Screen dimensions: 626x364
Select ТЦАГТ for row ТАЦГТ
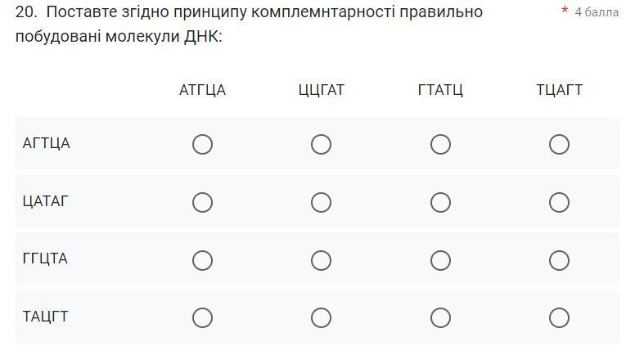coord(559,317)
